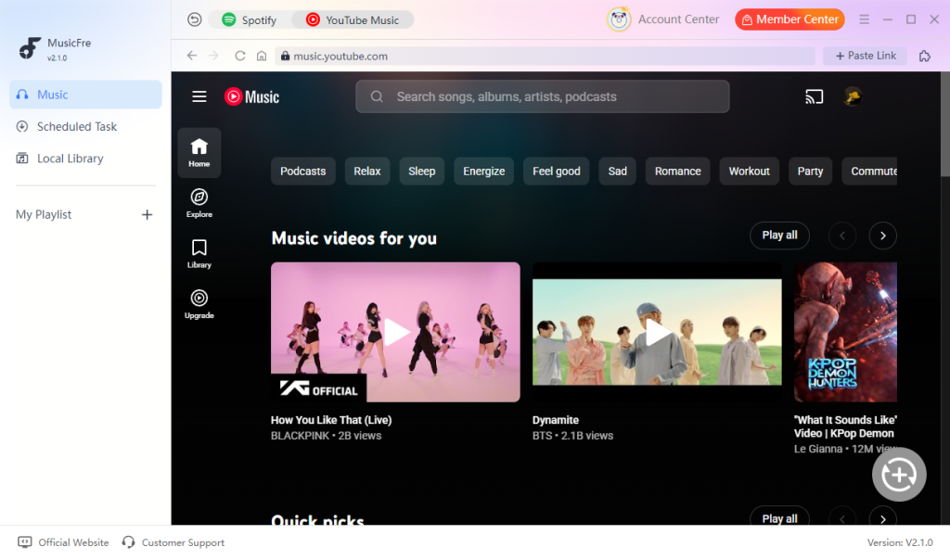Go forward in the embedded browser
This screenshot has height=560, width=950.
point(214,56)
